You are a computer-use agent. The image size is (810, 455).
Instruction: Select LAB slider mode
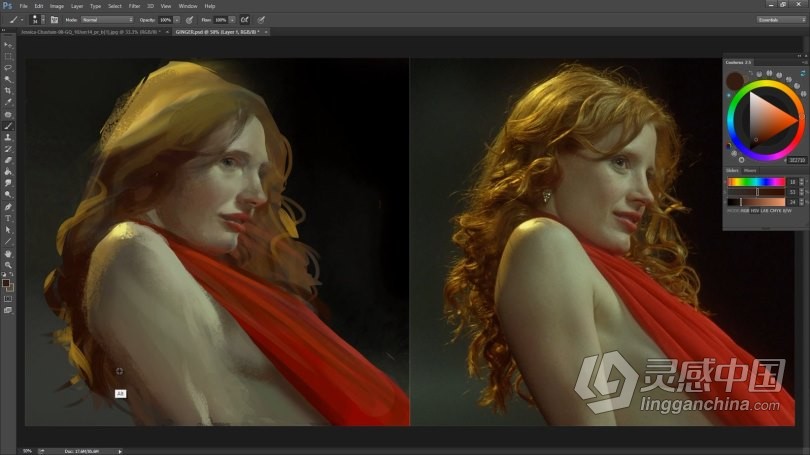coord(765,211)
